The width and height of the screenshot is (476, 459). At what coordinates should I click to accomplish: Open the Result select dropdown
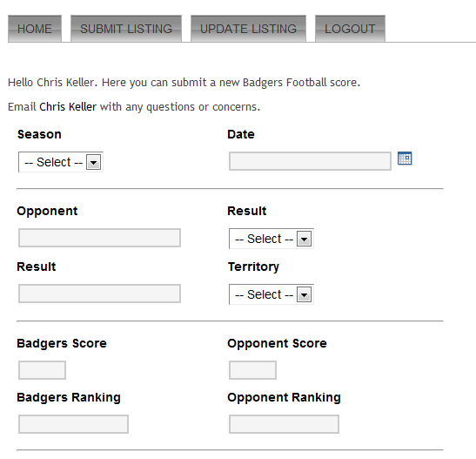(272, 239)
